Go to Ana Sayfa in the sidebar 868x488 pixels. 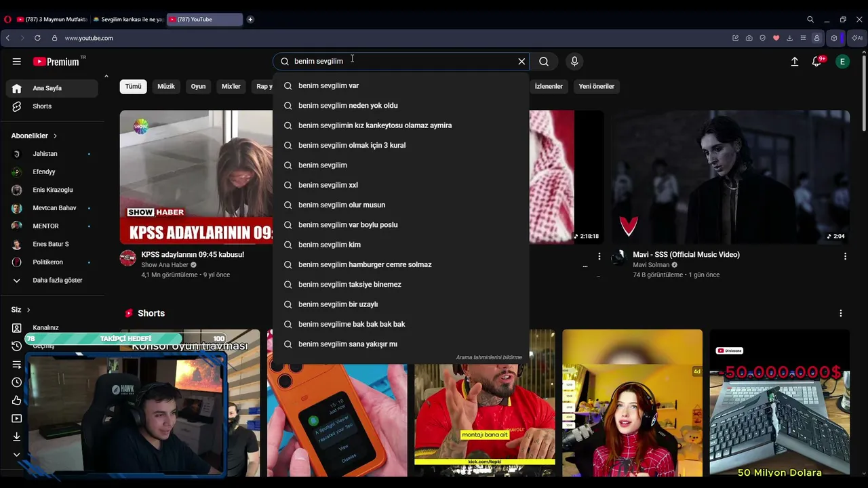tap(52, 88)
